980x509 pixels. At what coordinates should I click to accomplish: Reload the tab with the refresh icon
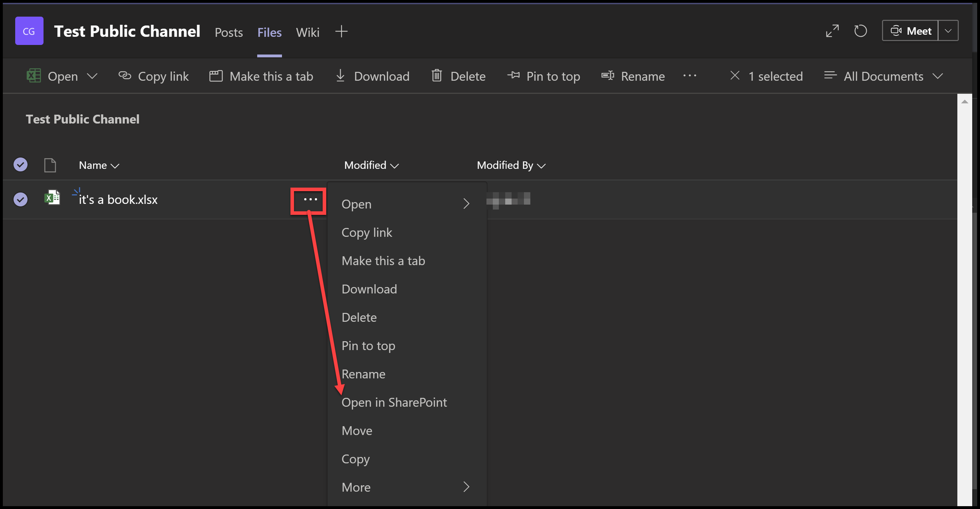coord(860,31)
